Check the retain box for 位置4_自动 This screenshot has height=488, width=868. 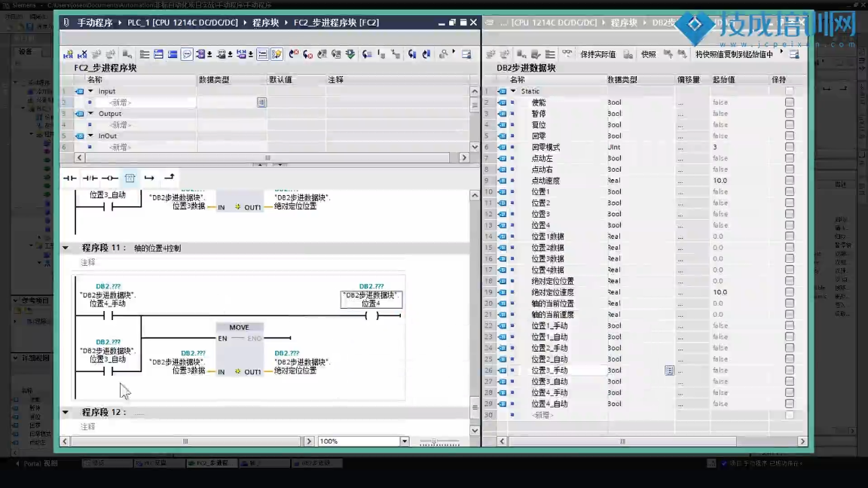(x=790, y=404)
